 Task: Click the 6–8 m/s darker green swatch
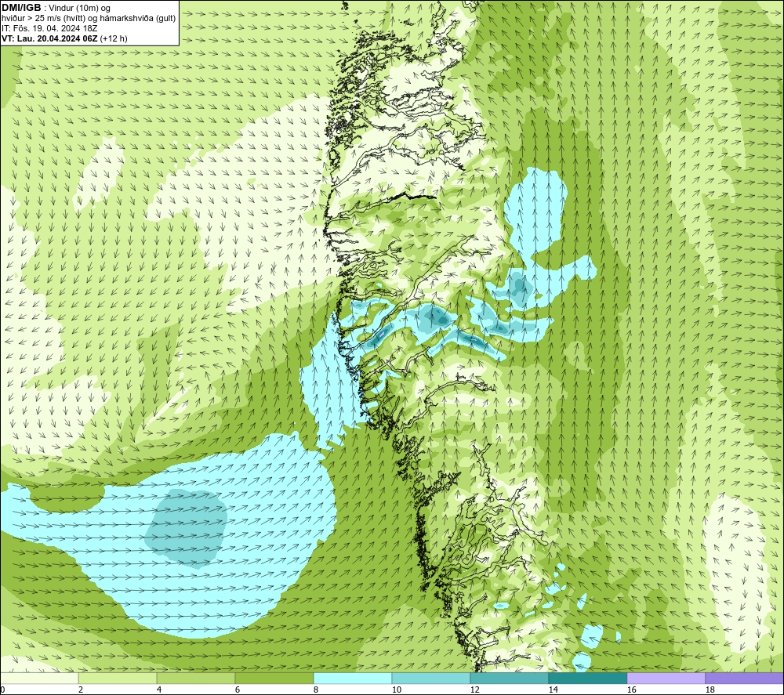pyautogui.click(x=274, y=679)
